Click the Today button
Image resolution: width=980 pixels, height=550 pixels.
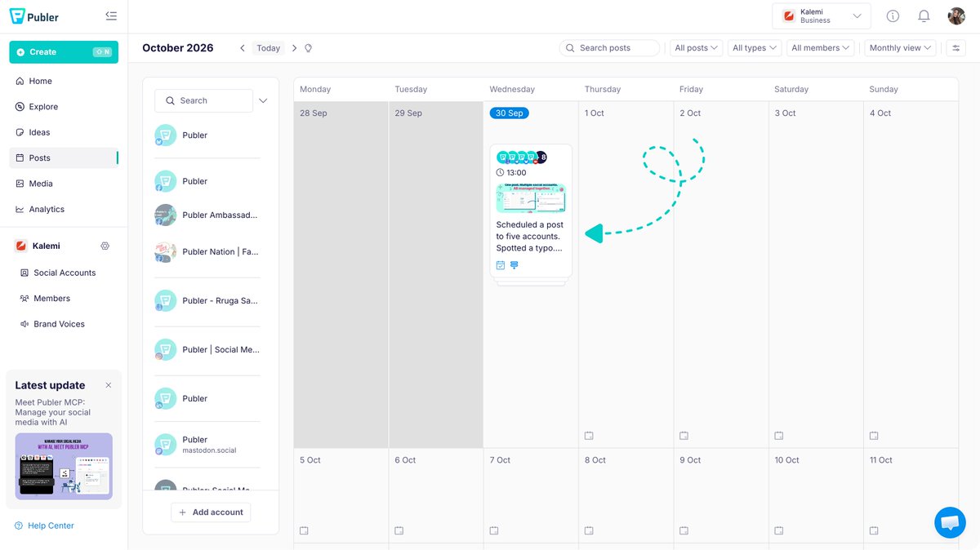[x=269, y=48]
